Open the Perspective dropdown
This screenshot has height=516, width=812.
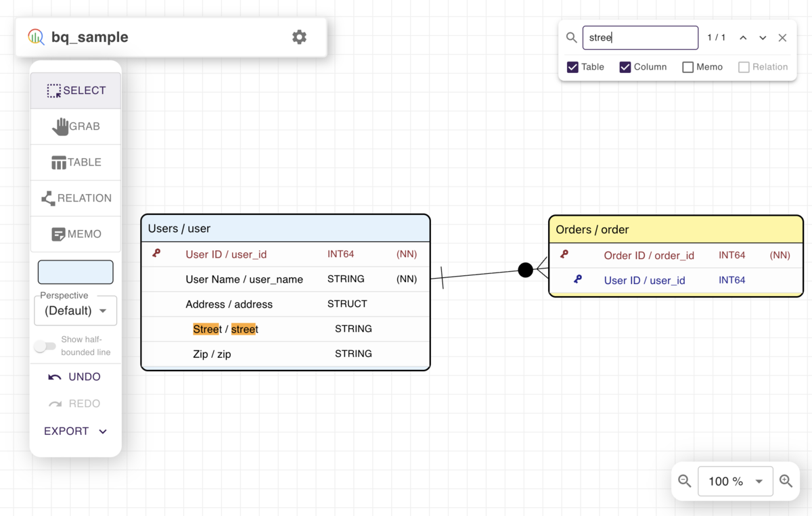click(76, 310)
